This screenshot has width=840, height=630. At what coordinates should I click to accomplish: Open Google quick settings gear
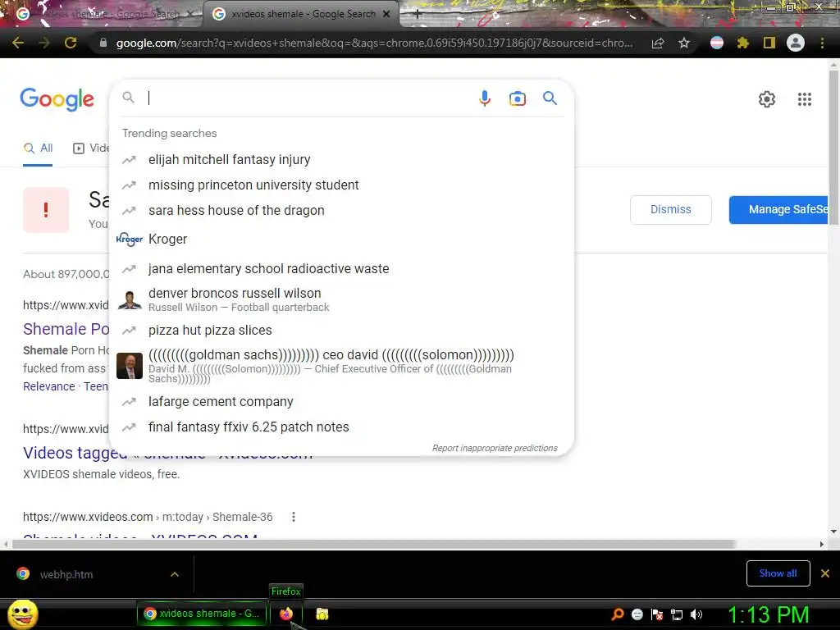point(767,99)
